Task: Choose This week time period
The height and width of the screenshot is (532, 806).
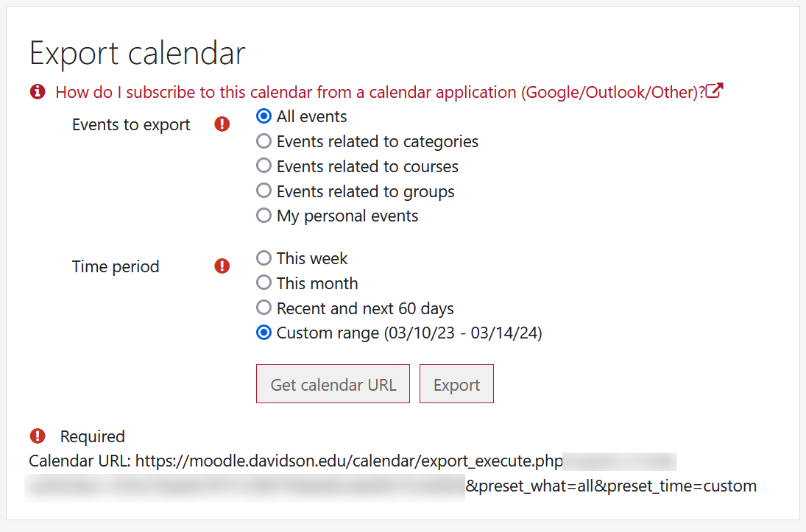Action: [x=264, y=258]
